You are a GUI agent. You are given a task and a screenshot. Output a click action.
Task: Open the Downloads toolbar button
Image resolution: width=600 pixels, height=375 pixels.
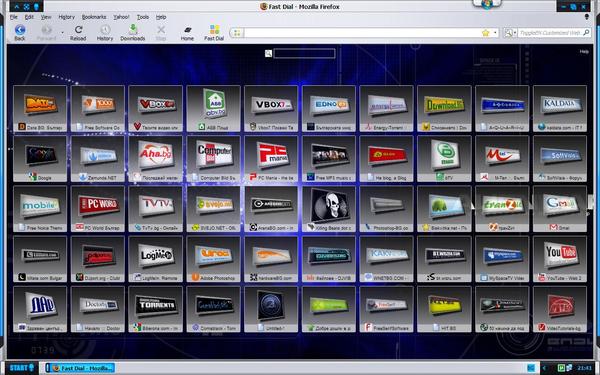(133, 33)
